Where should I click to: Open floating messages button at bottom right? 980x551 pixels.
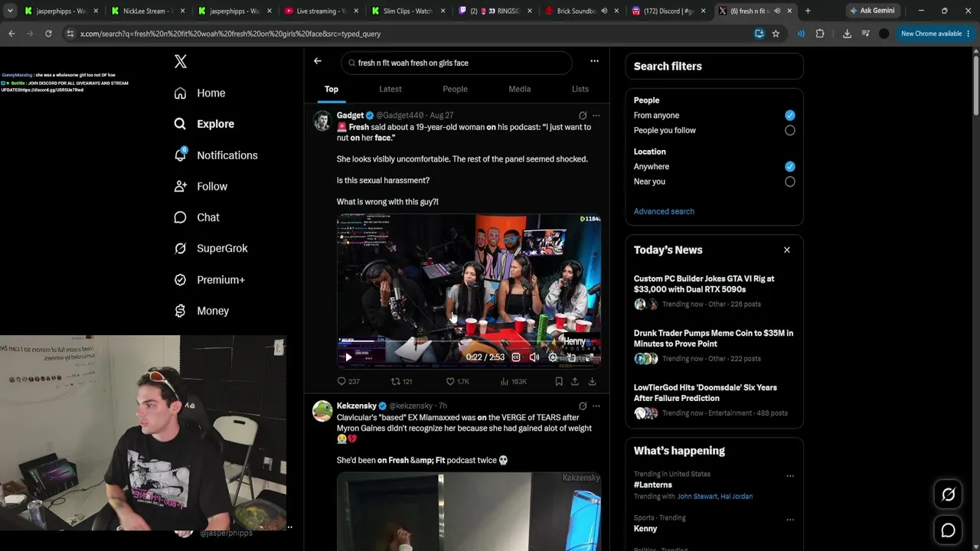tap(948, 530)
